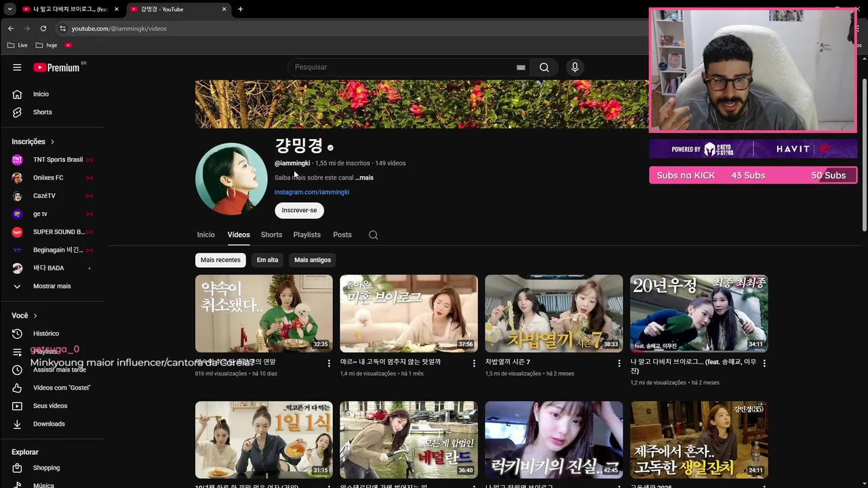Expand the Você section chevron
868x488 pixels.
tap(35, 316)
